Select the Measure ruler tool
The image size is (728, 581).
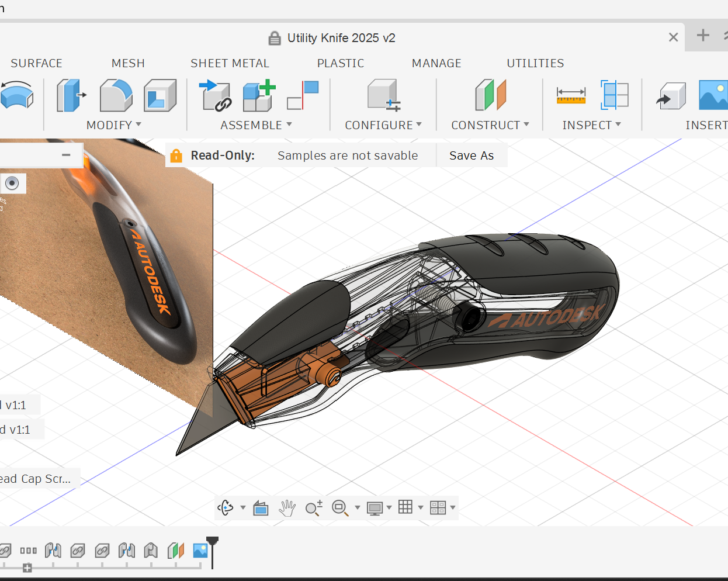pos(571,96)
